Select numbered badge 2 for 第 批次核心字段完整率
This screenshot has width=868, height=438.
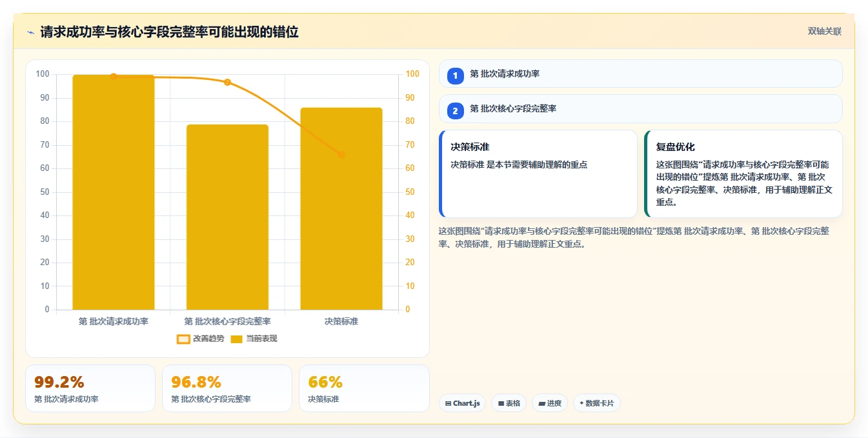point(455,111)
